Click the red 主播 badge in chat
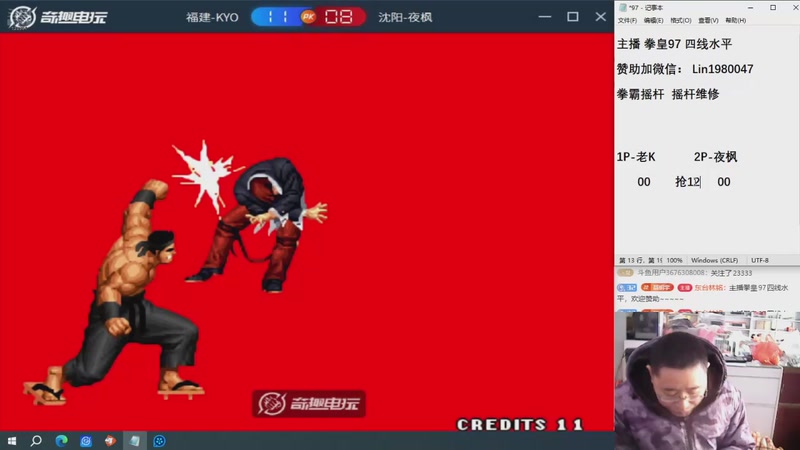Viewport: 800px width, 450px height. pos(685,288)
